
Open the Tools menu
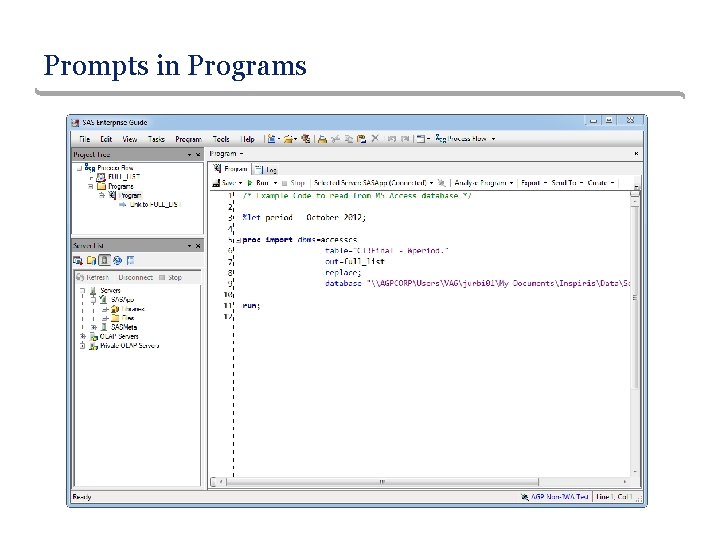[221, 139]
